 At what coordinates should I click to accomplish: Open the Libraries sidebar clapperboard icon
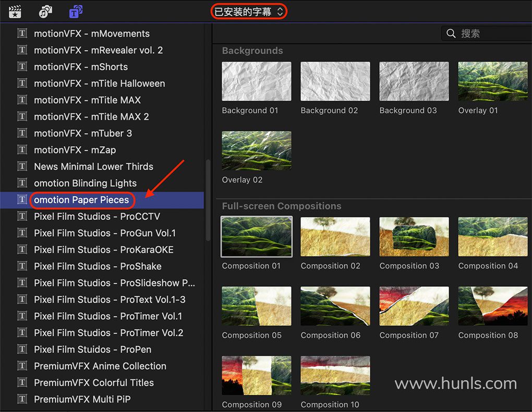pyautogui.click(x=15, y=11)
